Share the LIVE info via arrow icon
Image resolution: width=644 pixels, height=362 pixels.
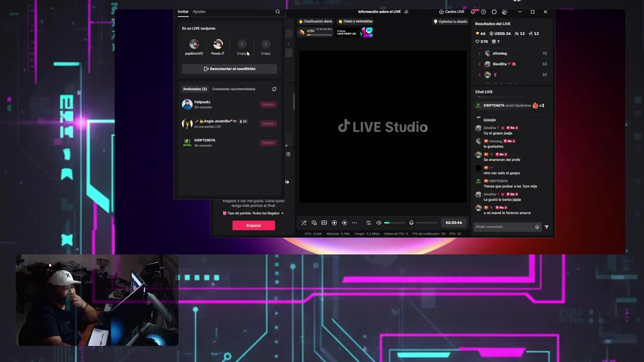406,12
